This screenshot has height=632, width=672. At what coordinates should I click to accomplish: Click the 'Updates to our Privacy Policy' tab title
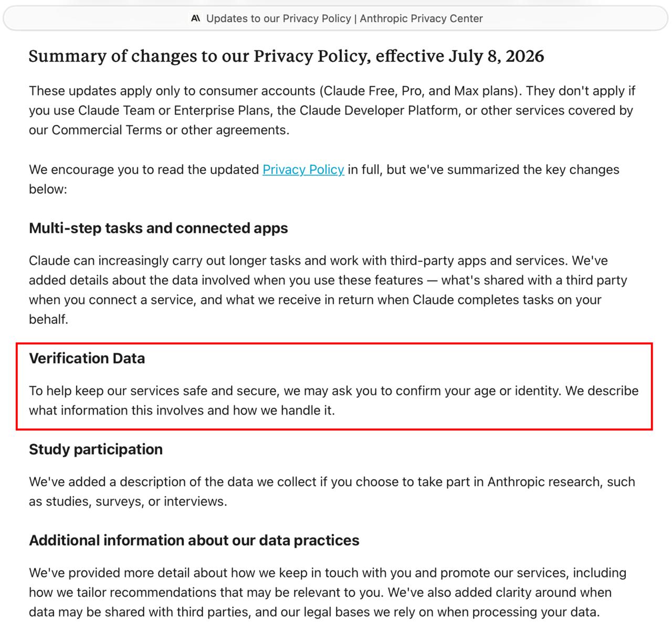point(278,18)
